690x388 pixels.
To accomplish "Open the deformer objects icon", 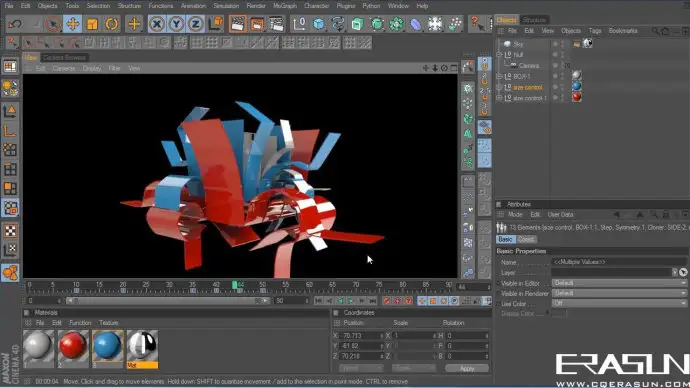I will pos(416,24).
